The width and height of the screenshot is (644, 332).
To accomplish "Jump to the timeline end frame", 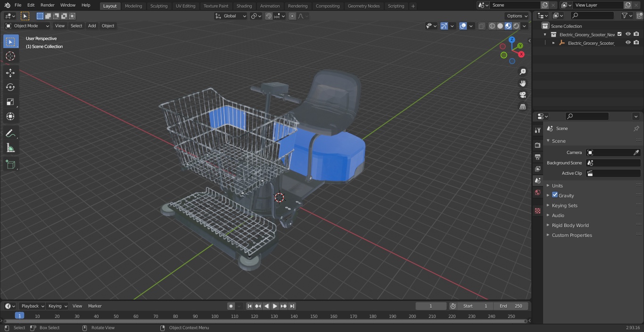I will (292, 306).
